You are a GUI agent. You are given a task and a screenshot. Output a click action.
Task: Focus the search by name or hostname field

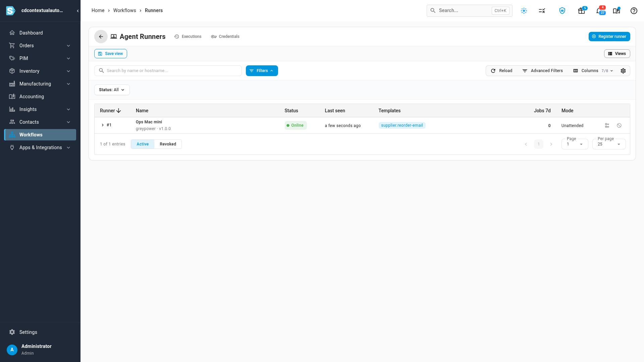pos(168,71)
